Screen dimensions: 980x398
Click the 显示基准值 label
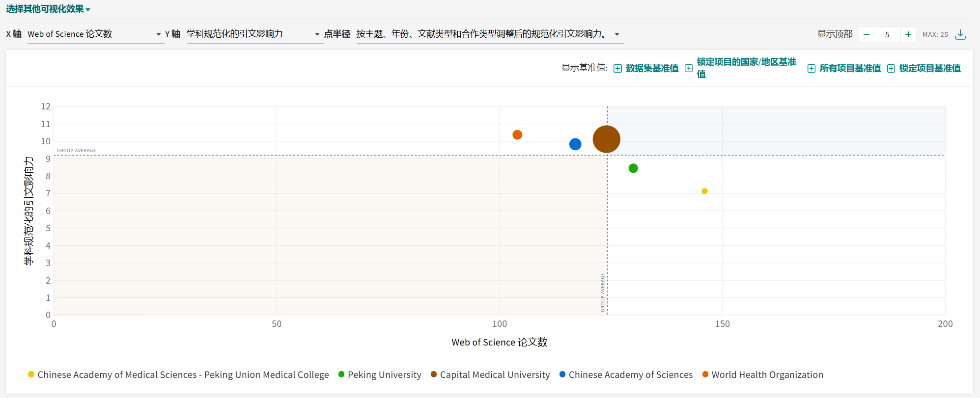click(585, 68)
